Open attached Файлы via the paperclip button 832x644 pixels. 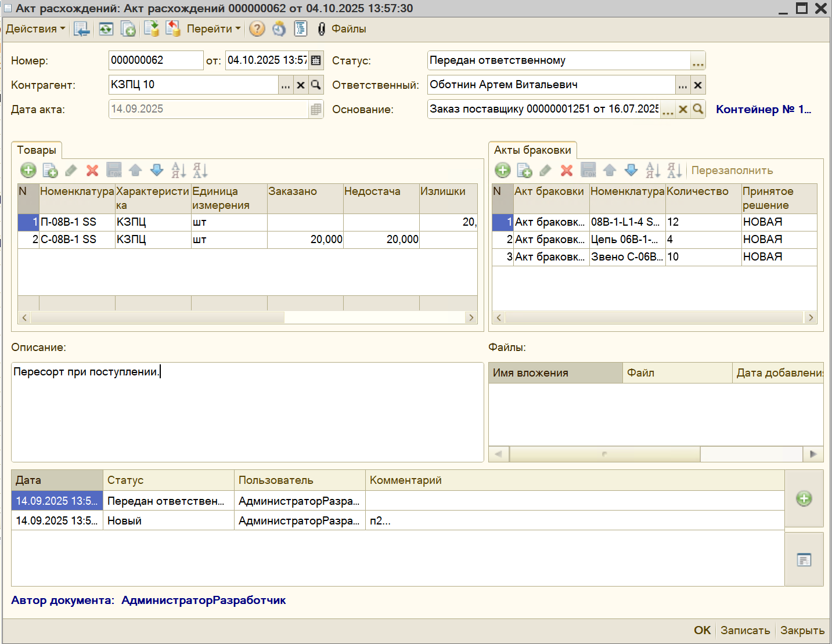tap(342, 28)
